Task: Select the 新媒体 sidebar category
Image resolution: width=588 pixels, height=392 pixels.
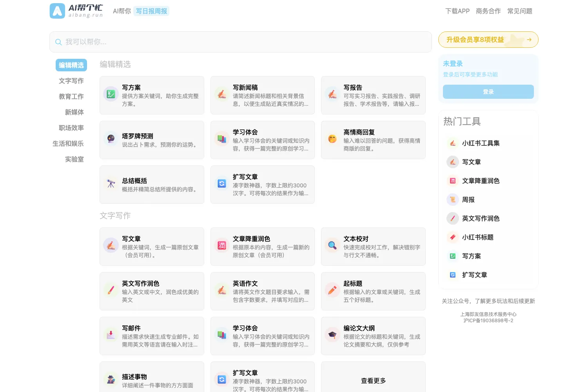Action: click(74, 112)
